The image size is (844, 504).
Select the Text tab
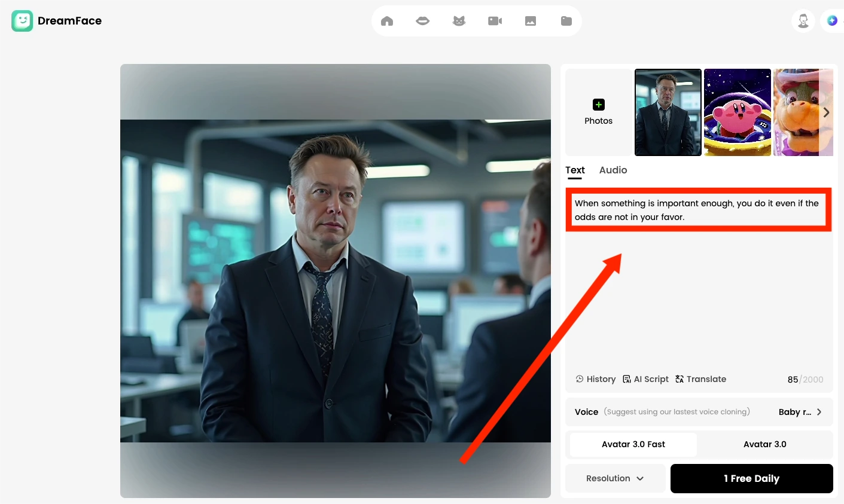pyautogui.click(x=574, y=170)
